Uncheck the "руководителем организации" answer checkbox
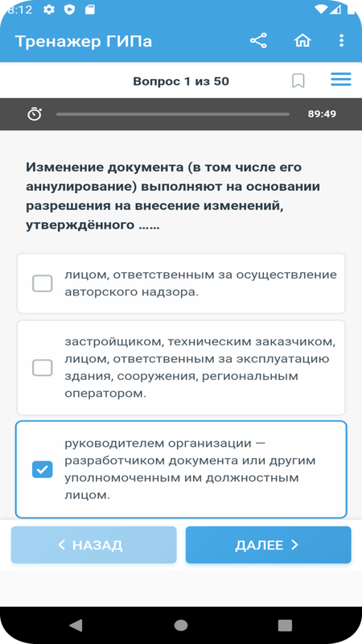The image size is (362, 644). (x=43, y=469)
